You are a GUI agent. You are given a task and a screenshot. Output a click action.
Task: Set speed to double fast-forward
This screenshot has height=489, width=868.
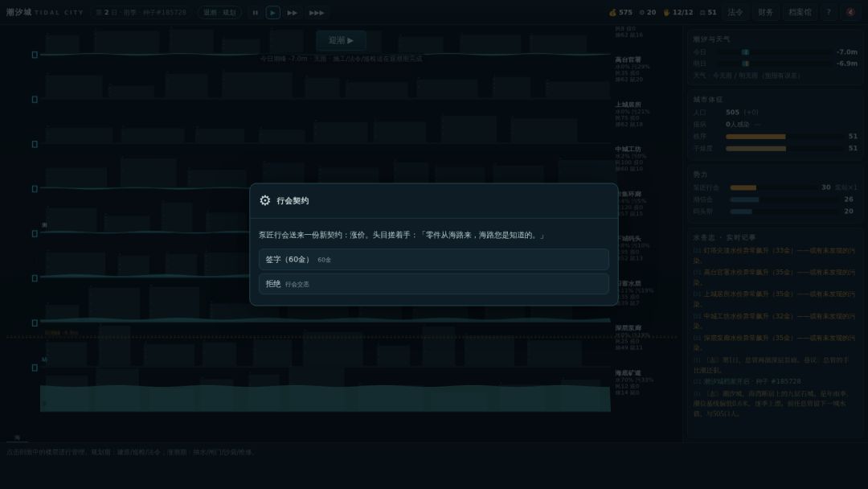pyautogui.click(x=293, y=13)
